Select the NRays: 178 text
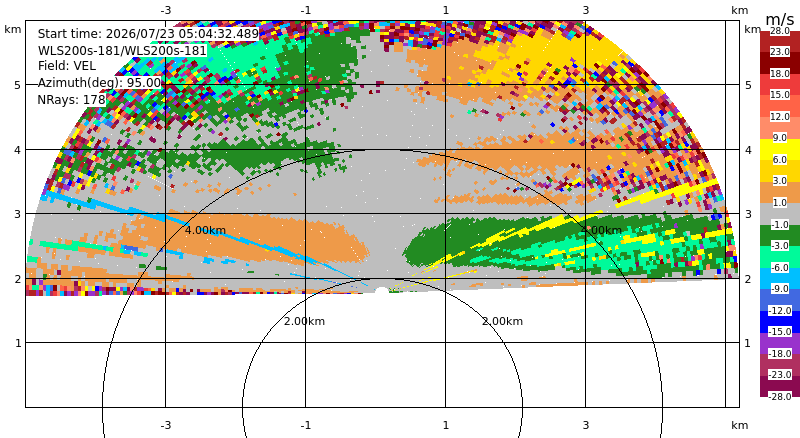Screen dimensions: 800x438 coord(71,100)
